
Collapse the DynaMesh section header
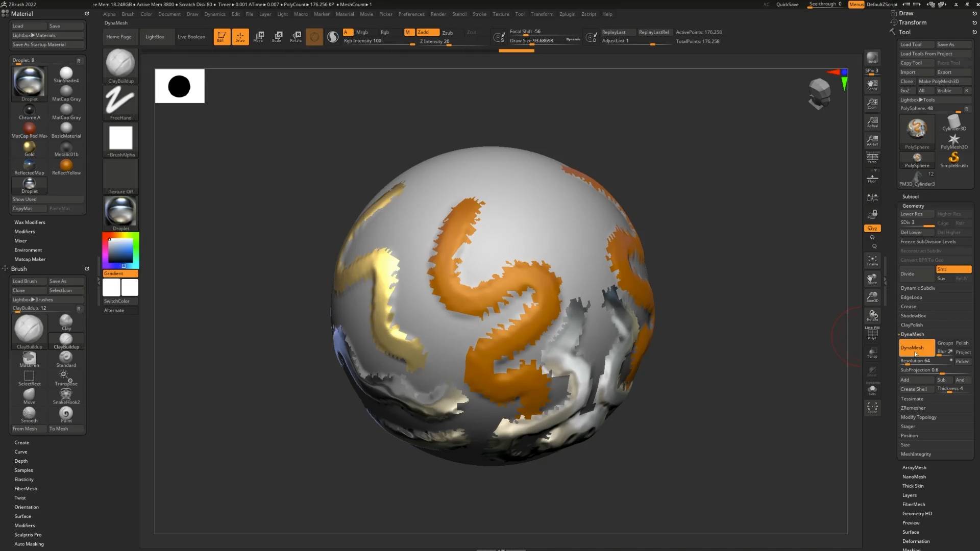[x=912, y=334]
